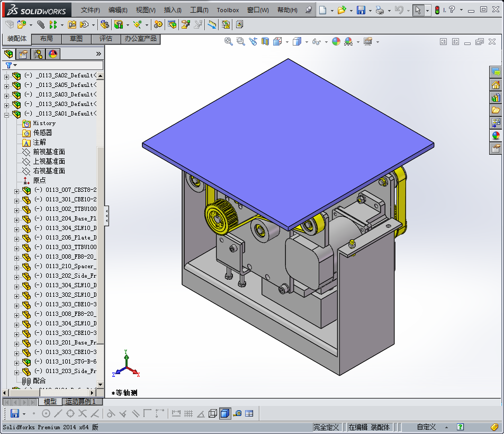Click Zoom to Fit icon
Screen dimensions: 504x434
[x=229, y=41]
